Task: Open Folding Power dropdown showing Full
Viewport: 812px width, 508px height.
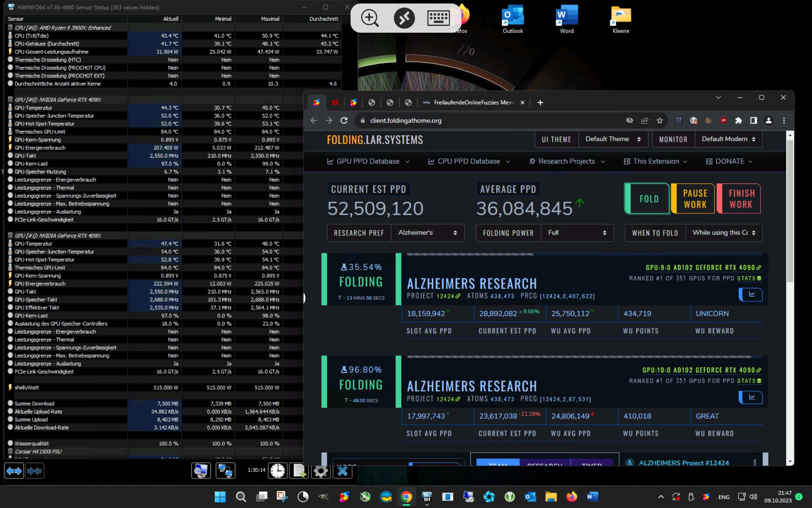Action: [x=577, y=232]
